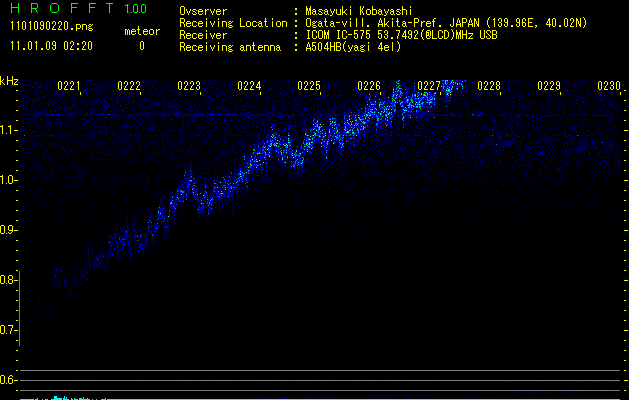This screenshot has height=400, width=629.
Task: Click the 0229 time marker
Action: (549, 86)
